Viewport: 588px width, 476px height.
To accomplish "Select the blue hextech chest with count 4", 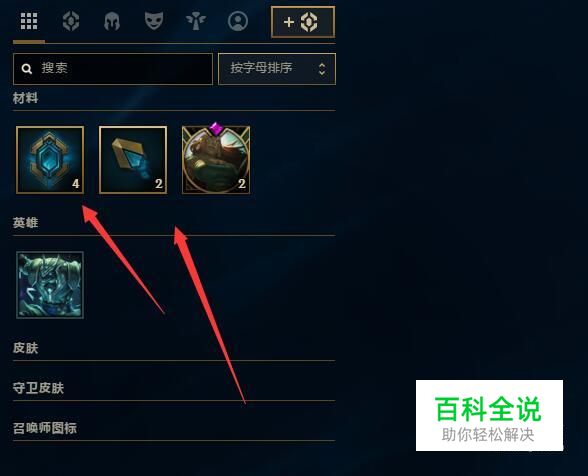I will [x=50, y=160].
